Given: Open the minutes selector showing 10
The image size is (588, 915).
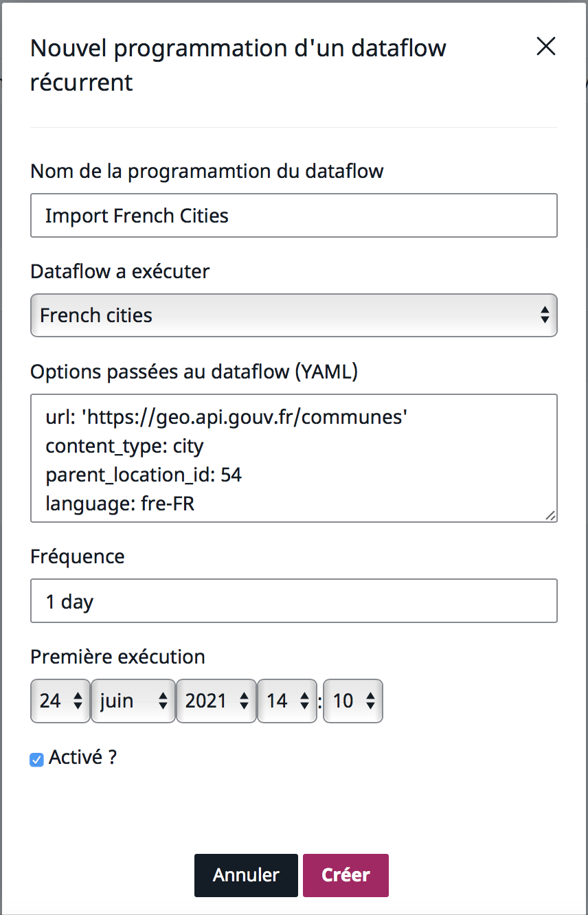Looking at the screenshot, I should coord(352,701).
